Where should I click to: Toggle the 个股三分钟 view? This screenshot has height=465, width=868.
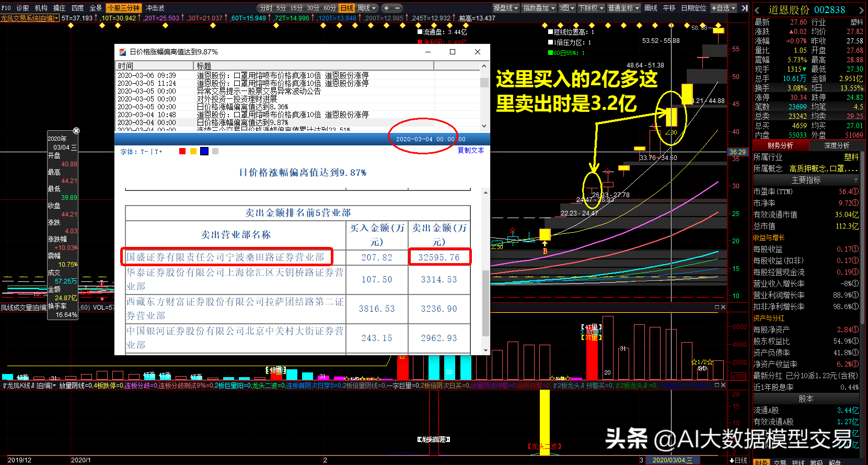point(123,8)
